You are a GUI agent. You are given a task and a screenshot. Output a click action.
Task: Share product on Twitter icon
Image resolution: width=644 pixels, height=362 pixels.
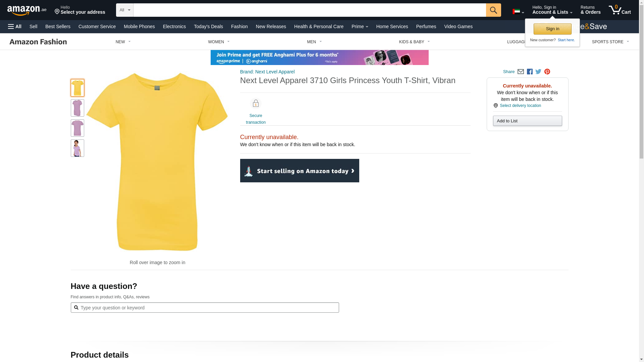pos(538,72)
